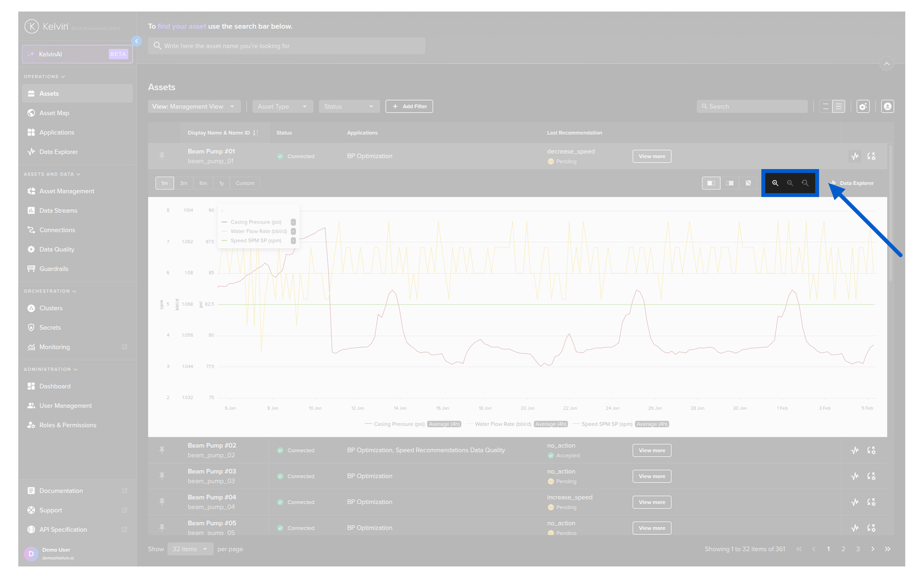Image resolution: width=924 pixels, height=578 pixels.
Task: Toggle the Casing Pressure legend checkbox
Action: click(x=293, y=222)
